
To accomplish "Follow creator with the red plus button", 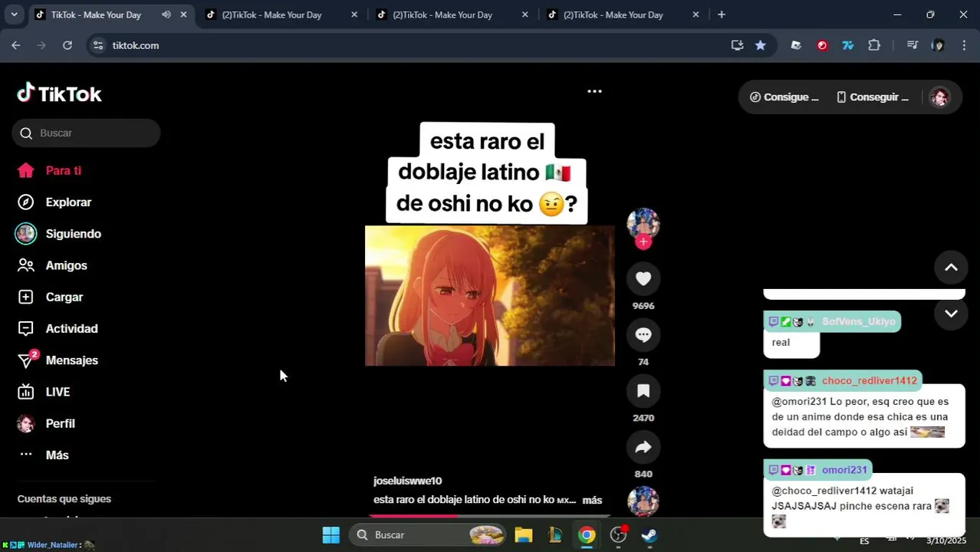I will [x=643, y=242].
